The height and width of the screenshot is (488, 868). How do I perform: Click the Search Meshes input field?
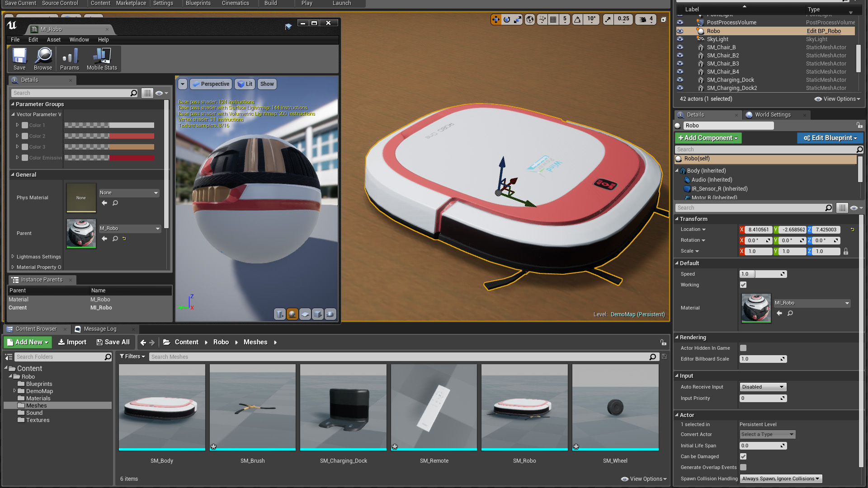click(x=399, y=357)
